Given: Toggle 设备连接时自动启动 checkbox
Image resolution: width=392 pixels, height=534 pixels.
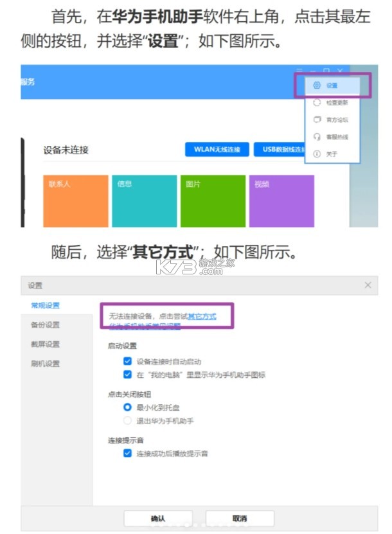Looking at the screenshot, I should (x=127, y=361).
